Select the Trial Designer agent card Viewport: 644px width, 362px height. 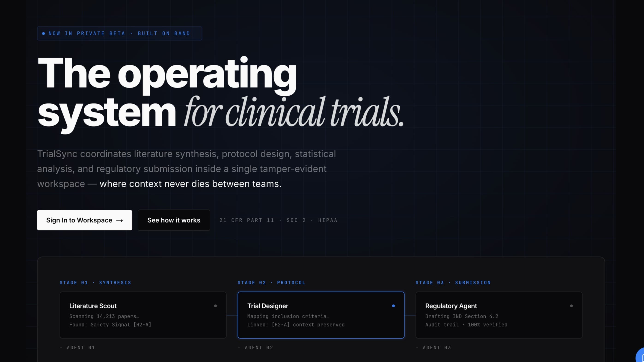[x=321, y=315]
